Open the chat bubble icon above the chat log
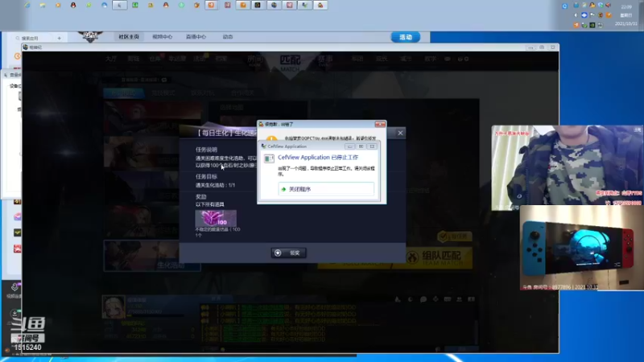 (x=423, y=299)
